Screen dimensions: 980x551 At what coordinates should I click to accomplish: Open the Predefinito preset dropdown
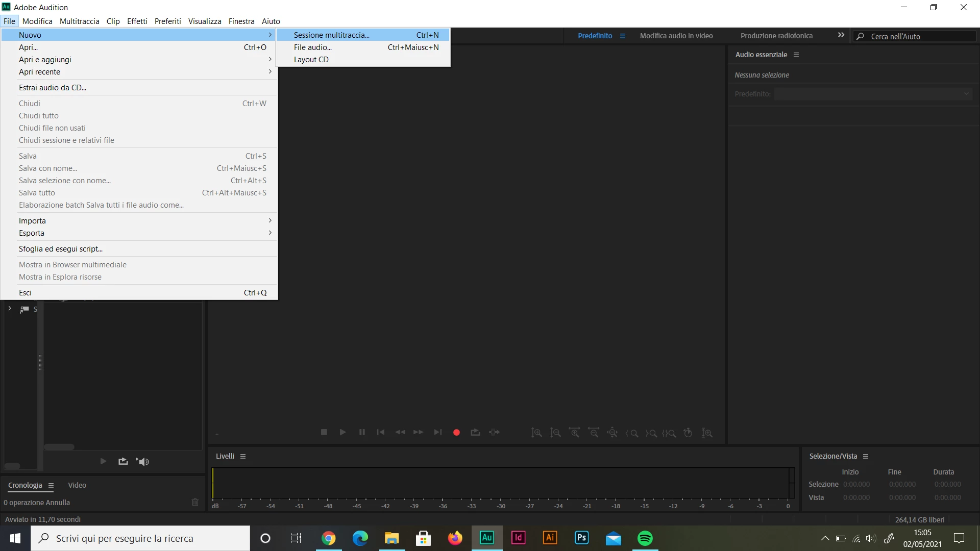[873, 94]
